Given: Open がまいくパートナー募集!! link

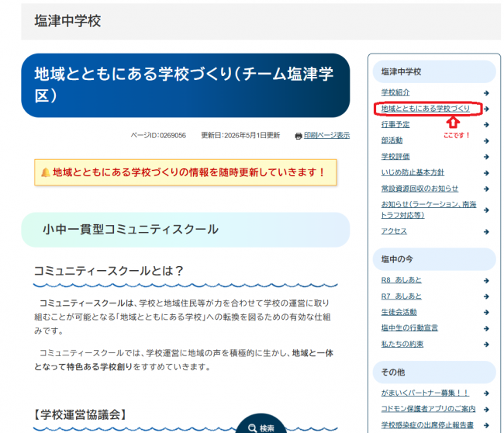Looking at the screenshot, I should coord(425,393).
